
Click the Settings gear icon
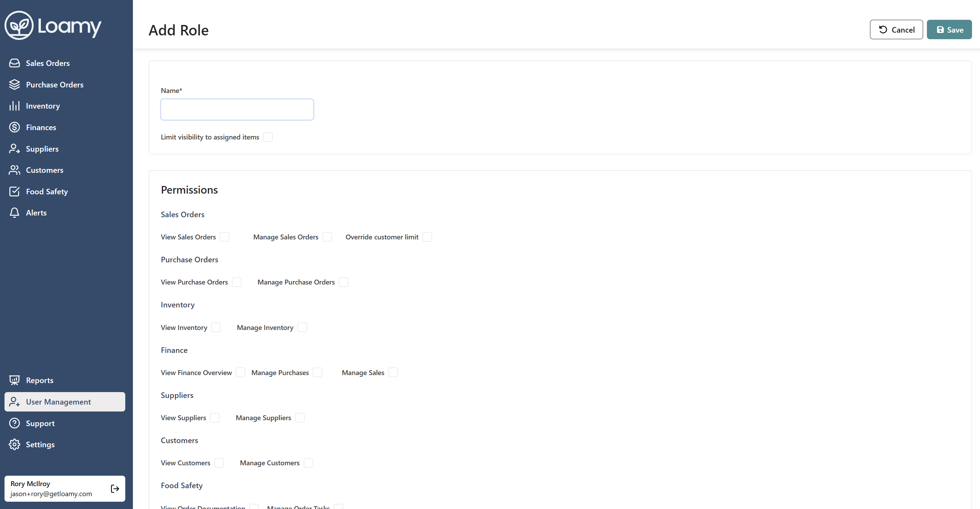[15, 444]
